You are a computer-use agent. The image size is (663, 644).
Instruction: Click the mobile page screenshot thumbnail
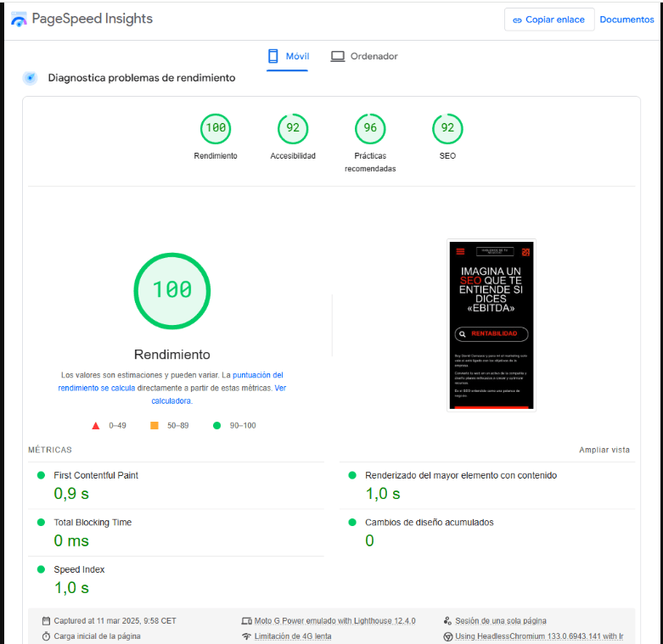click(492, 325)
